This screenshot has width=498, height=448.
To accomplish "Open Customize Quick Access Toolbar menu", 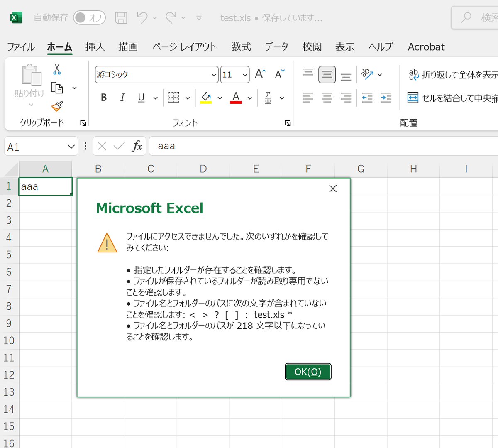I will click(x=199, y=18).
